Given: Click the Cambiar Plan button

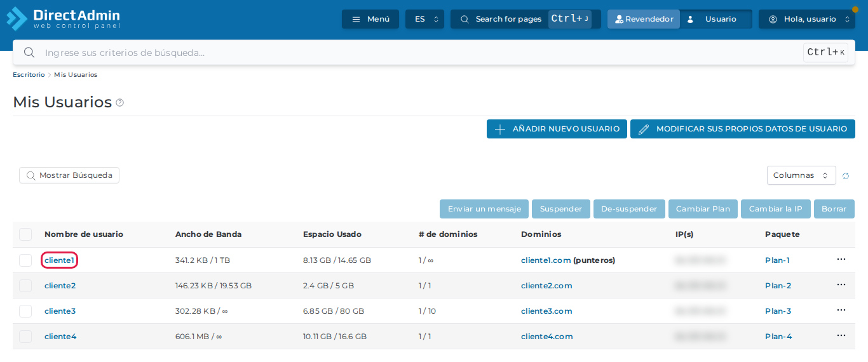Looking at the screenshot, I should tap(703, 209).
